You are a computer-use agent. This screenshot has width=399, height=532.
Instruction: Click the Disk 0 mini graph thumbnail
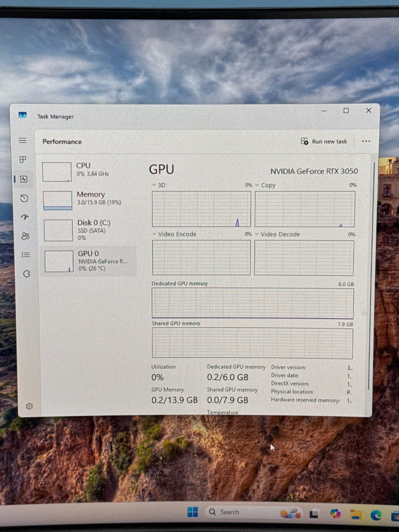pyautogui.click(x=58, y=230)
